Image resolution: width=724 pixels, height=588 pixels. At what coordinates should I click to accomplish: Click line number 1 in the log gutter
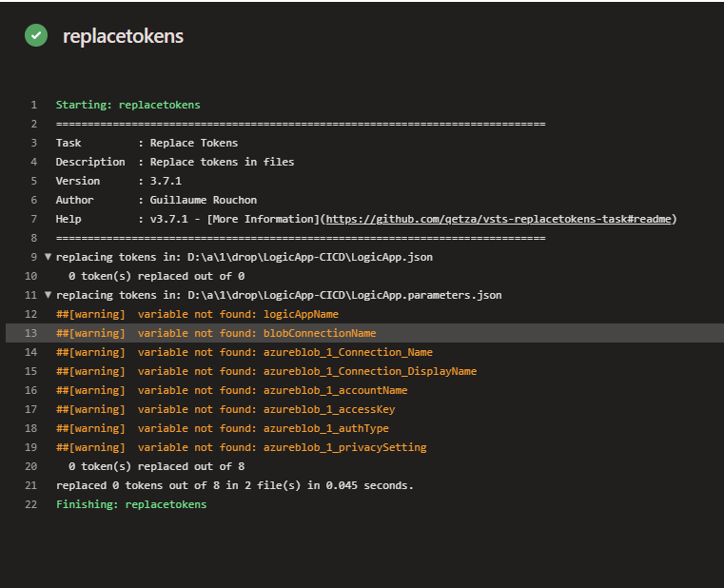coord(33,105)
